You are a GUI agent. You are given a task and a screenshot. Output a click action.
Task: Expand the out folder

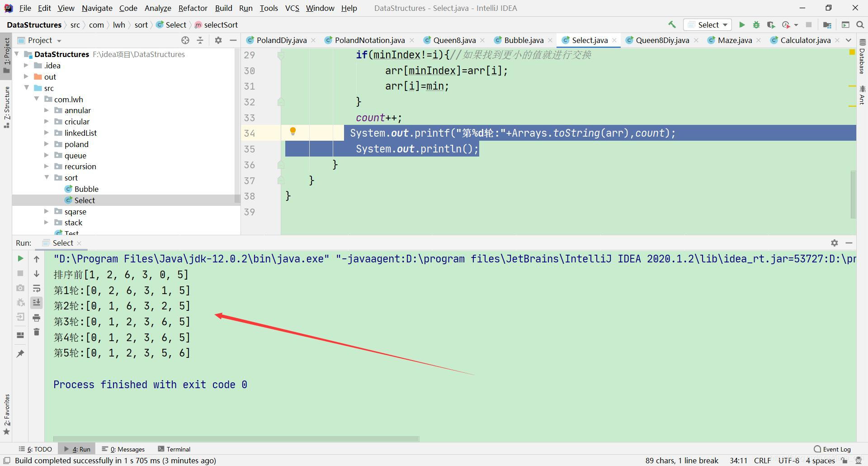(x=26, y=76)
